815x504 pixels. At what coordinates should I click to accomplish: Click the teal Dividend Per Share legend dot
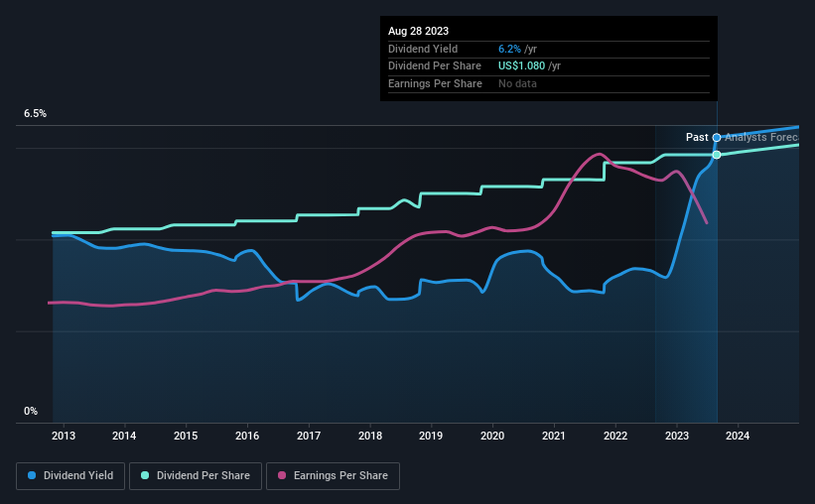tap(145, 475)
